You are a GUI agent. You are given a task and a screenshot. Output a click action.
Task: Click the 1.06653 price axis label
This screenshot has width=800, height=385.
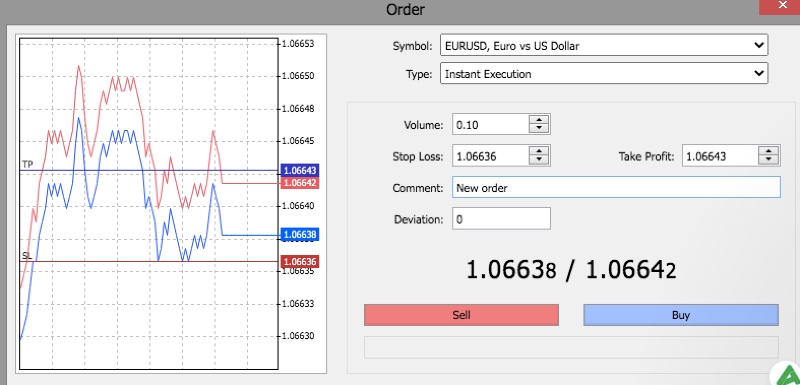(x=298, y=44)
